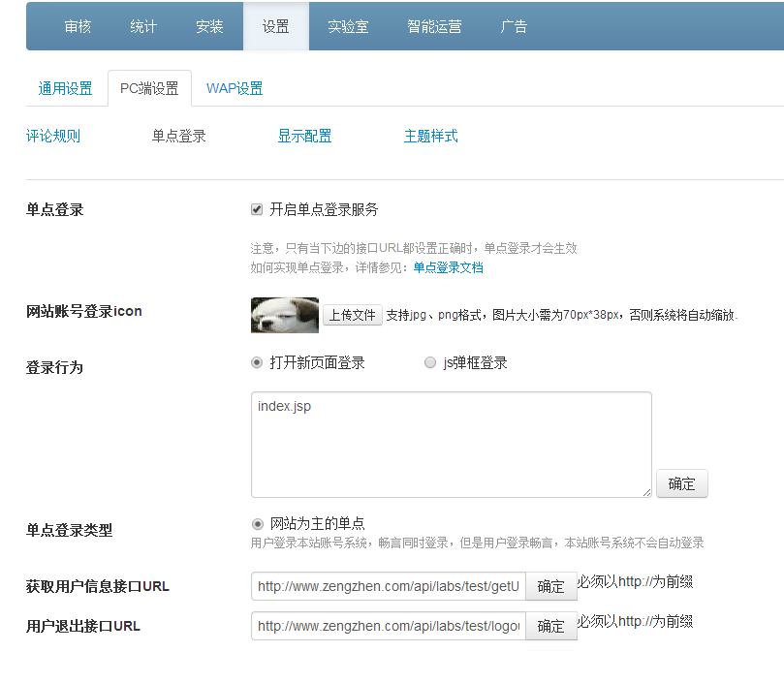Select the js弹框登录 radio option
This screenshot has width=784, height=683.
click(x=430, y=362)
